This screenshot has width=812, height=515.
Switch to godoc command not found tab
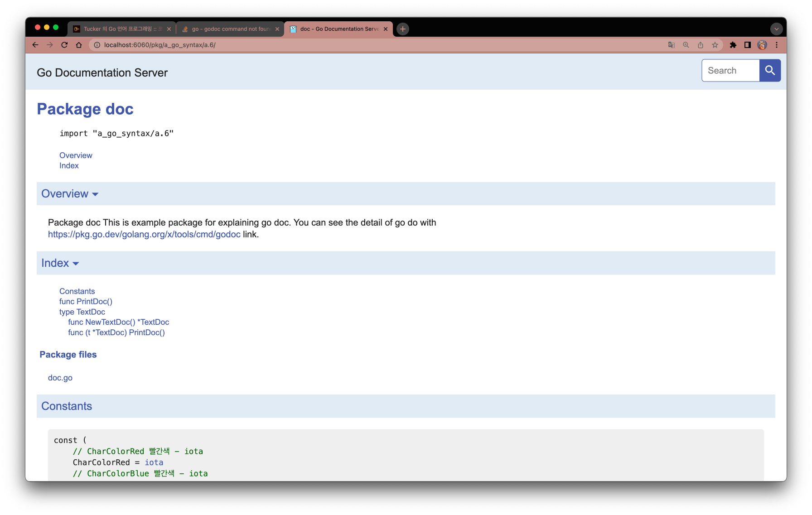point(230,29)
